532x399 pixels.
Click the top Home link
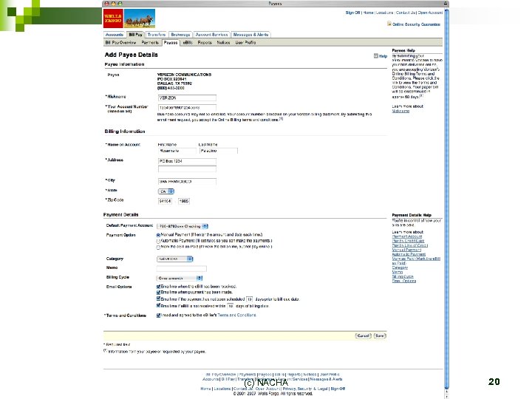(368, 13)
